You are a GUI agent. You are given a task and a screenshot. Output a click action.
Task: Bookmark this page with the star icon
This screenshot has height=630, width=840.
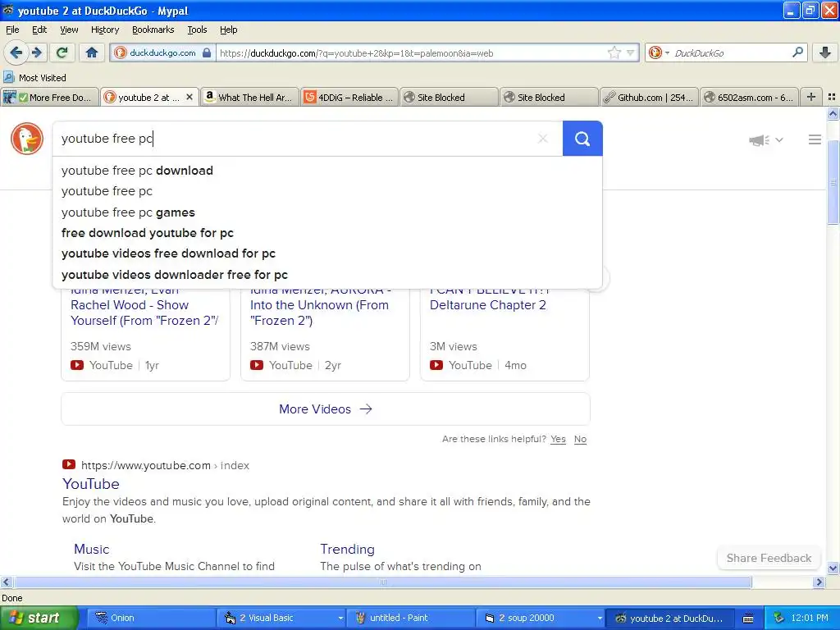[614, 52]
